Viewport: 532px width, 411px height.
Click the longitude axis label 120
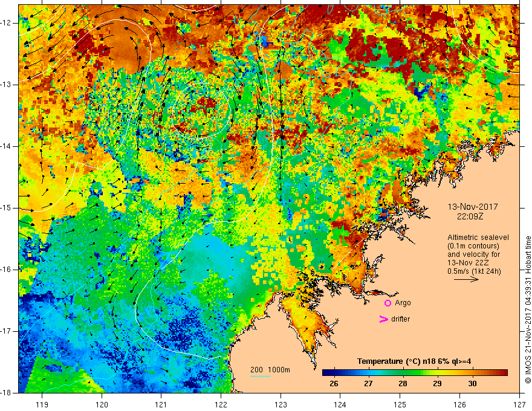(102, 404)
